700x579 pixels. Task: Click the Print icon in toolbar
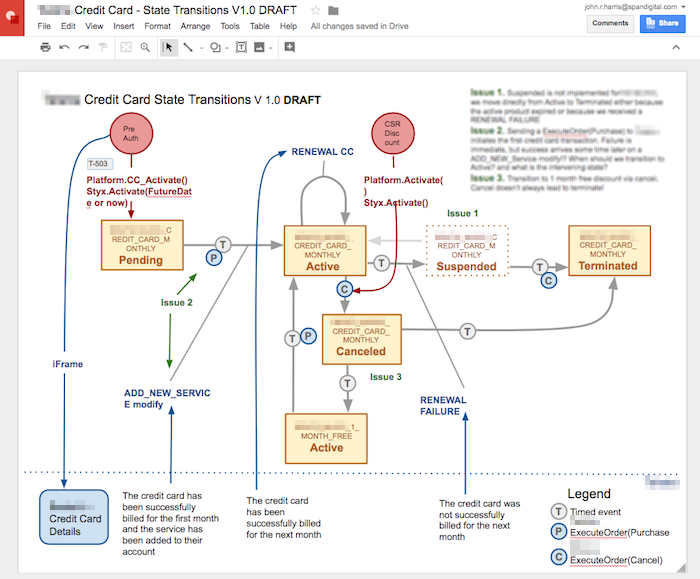pos(45,47)
